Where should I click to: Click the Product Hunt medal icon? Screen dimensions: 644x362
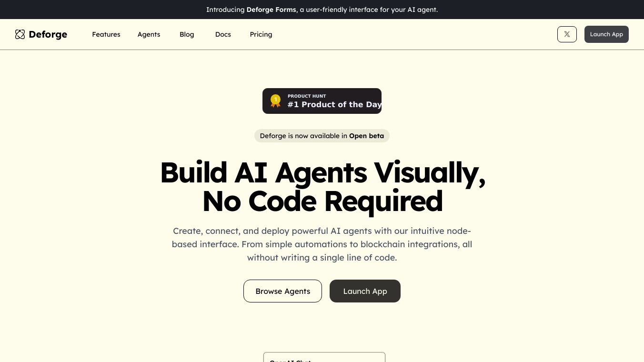275,101
